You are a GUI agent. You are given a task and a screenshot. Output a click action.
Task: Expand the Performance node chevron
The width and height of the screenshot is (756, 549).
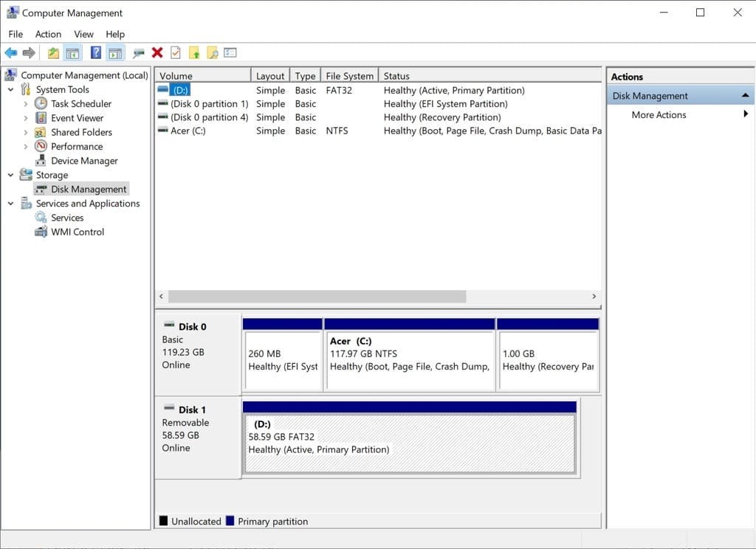point(26,147)
